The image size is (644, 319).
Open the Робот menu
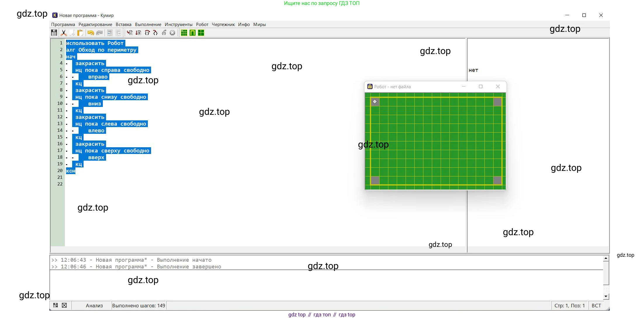tap(202, 25)
